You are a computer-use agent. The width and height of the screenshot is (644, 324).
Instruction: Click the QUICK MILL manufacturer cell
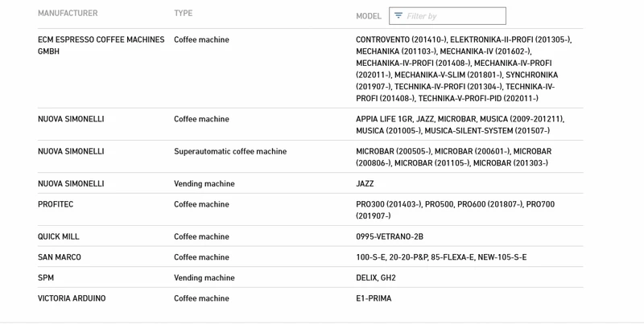58,236
